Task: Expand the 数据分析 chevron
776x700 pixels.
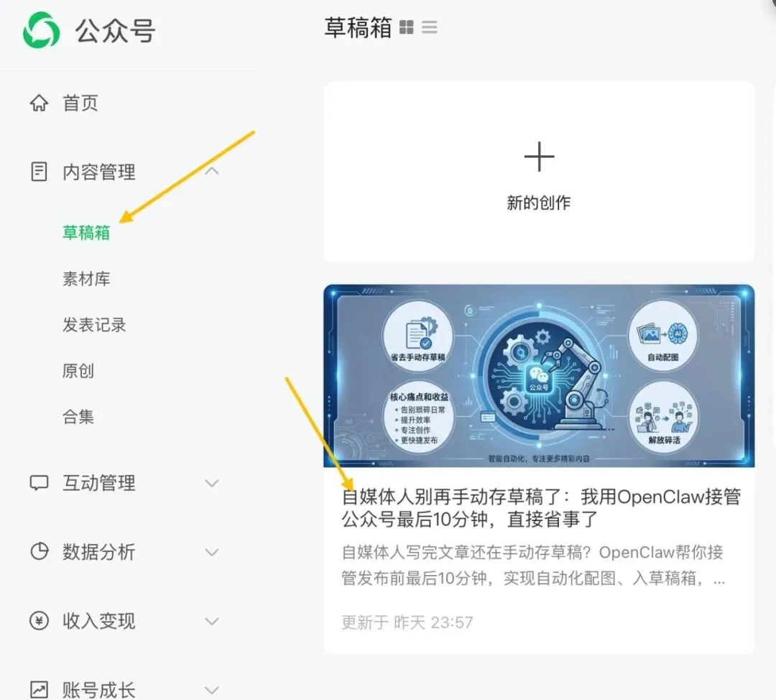Action: pos(212,552)
